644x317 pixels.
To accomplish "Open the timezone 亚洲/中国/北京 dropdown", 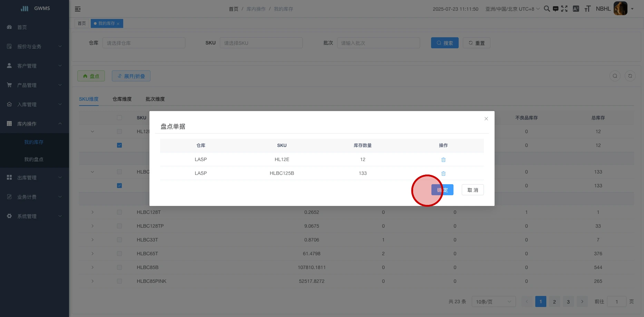I will point(512,9).
